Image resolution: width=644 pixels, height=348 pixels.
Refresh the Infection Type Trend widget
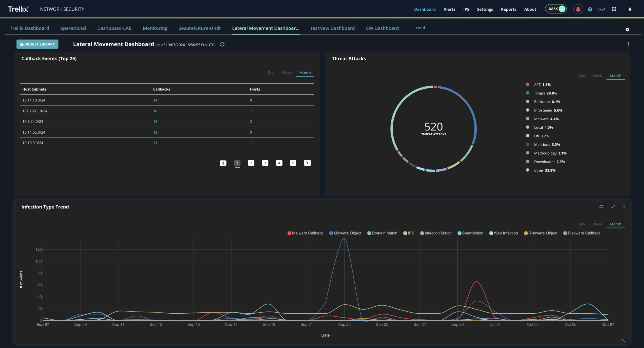(x=601, y=207)
